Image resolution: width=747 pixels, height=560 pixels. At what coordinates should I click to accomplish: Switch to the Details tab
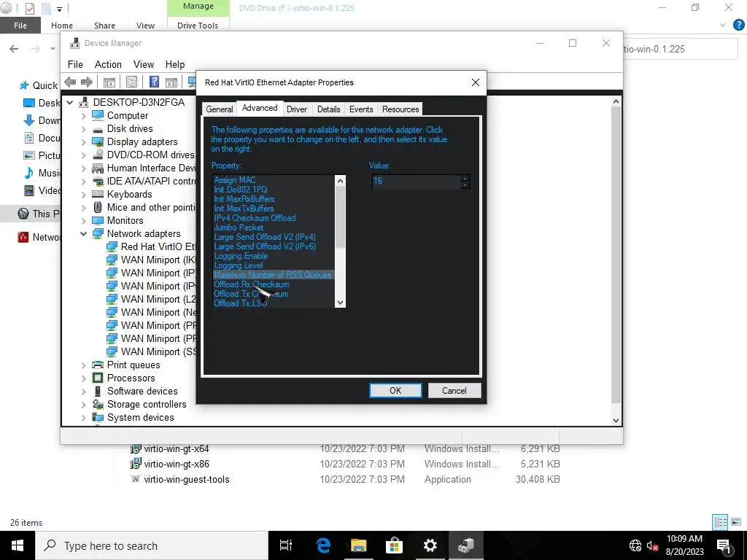coord(329,109)
